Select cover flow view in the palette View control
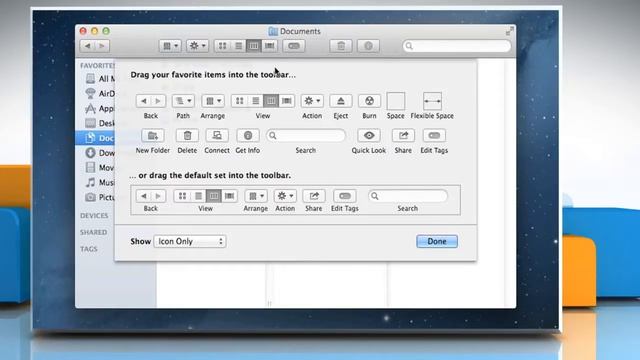640x360 pixels. tap(287, 101)
